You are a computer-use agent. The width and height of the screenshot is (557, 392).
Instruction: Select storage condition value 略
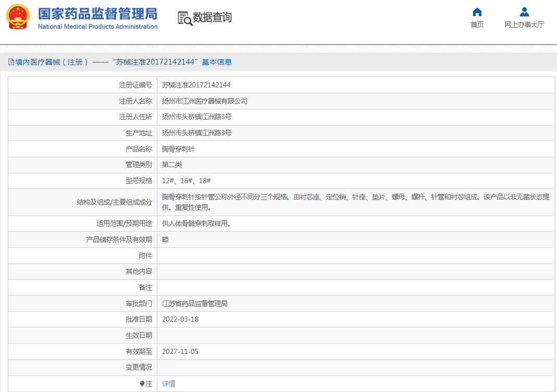pos(165,239)
